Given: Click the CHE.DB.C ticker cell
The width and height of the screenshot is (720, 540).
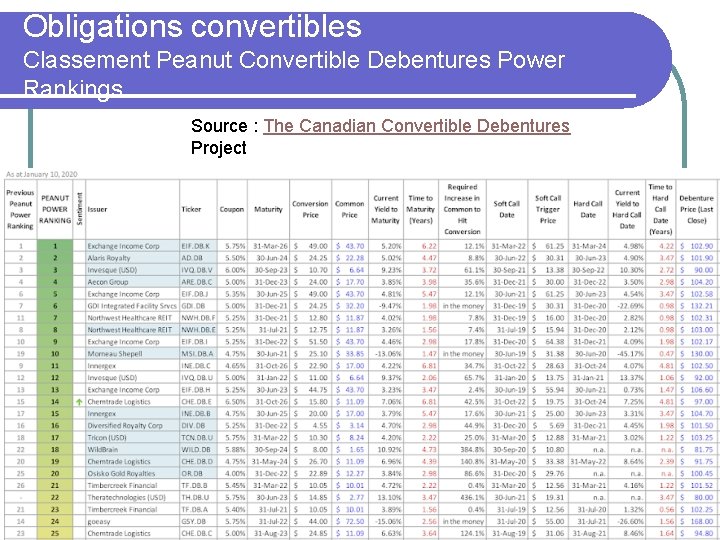Looking at the screenshot, I should (198, 533).
